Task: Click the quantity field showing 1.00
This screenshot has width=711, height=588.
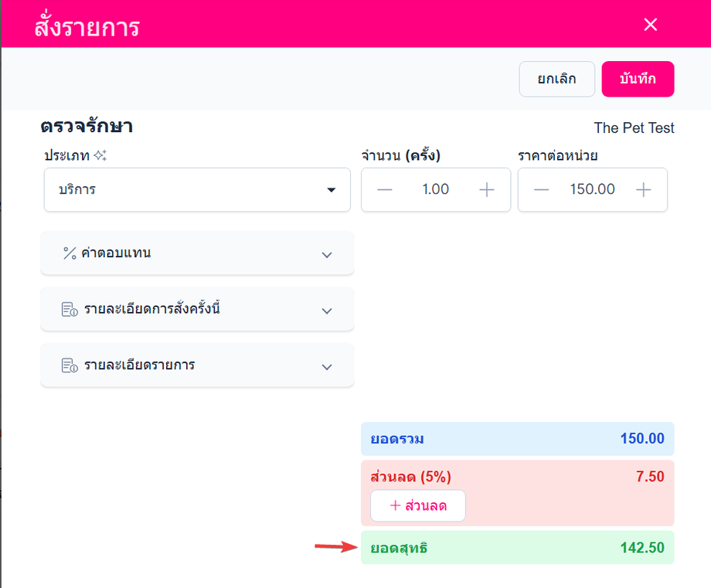Action: [435, 189]
